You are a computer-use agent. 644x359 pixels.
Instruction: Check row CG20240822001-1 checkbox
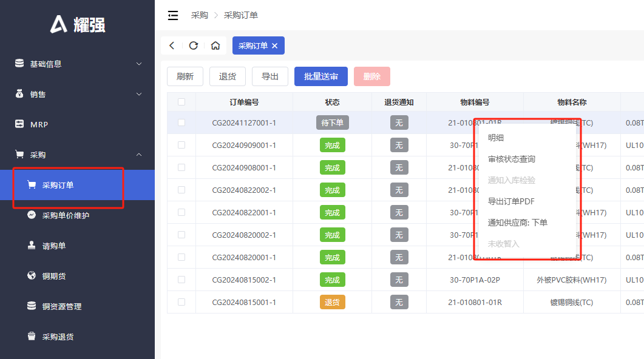click(181, 212)
